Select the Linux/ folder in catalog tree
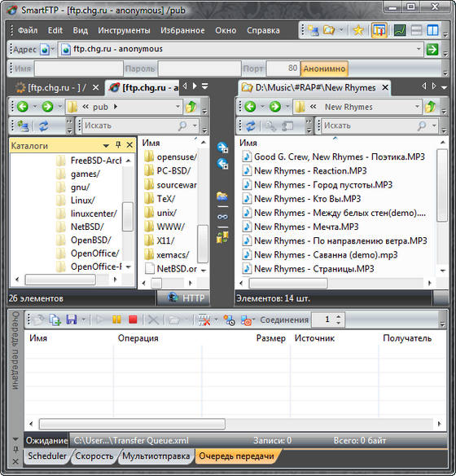456x476 pixels. pos(82,201)
